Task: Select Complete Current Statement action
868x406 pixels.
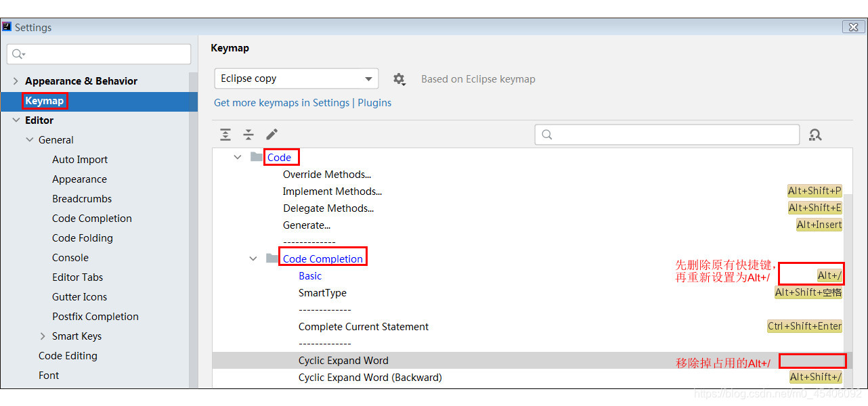Action: click(364, 327)
